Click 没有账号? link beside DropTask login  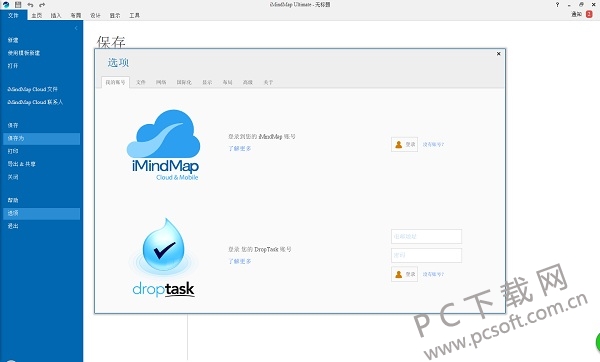(x=433, y=274)
